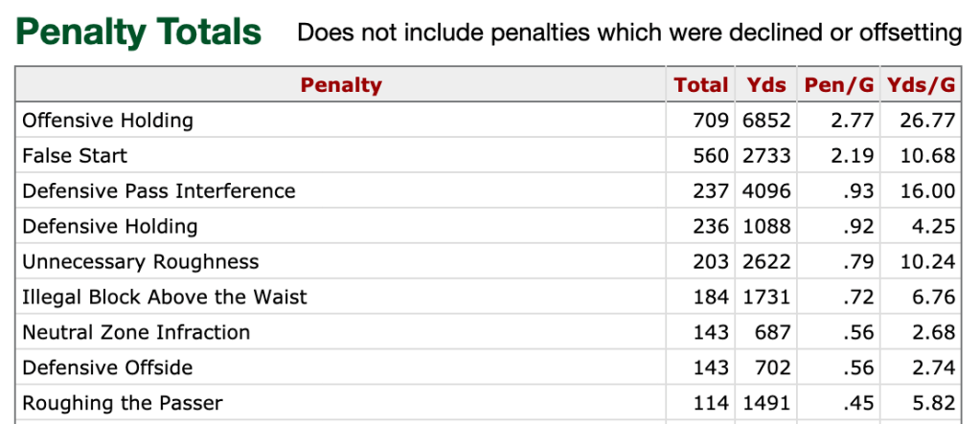Image resolution: width=980 pixels, height=424 pixels.
Task: Select the Offensive Holding row label
Action: (107, 120)
